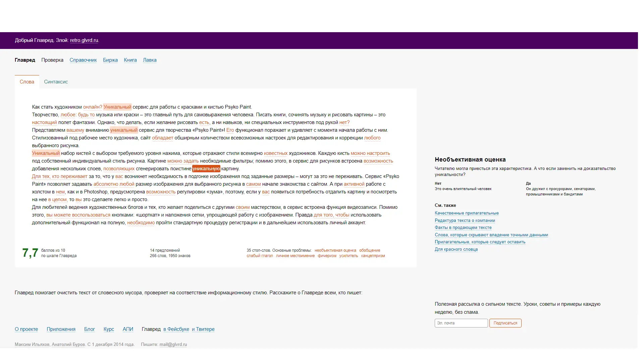Open the О проекте footer link
This screenshot has height=362, width=644.
click(26, 329)
